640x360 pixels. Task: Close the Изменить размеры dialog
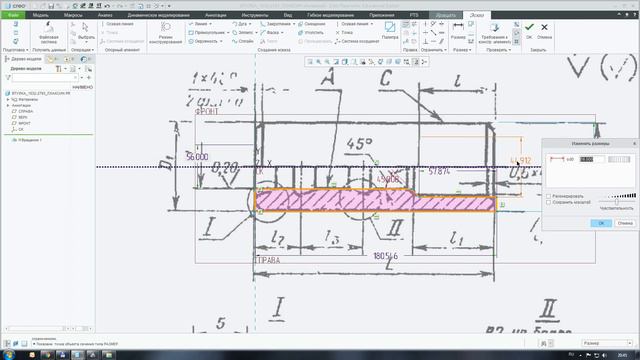634,143
